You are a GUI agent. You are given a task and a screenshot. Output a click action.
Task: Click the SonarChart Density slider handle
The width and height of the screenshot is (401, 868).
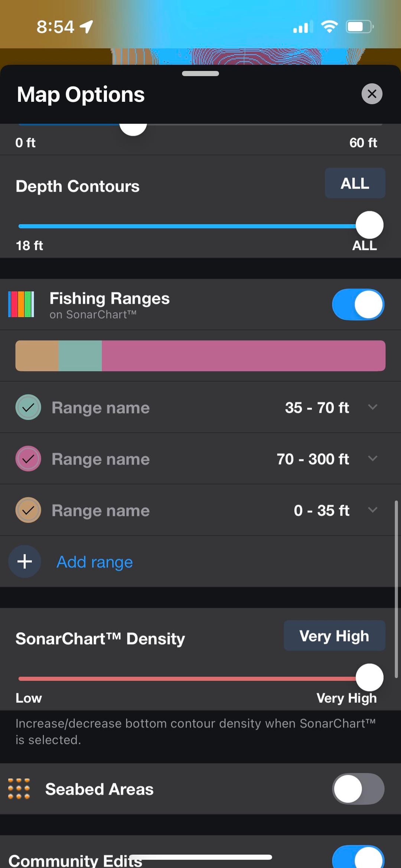(x=369, y=677)
